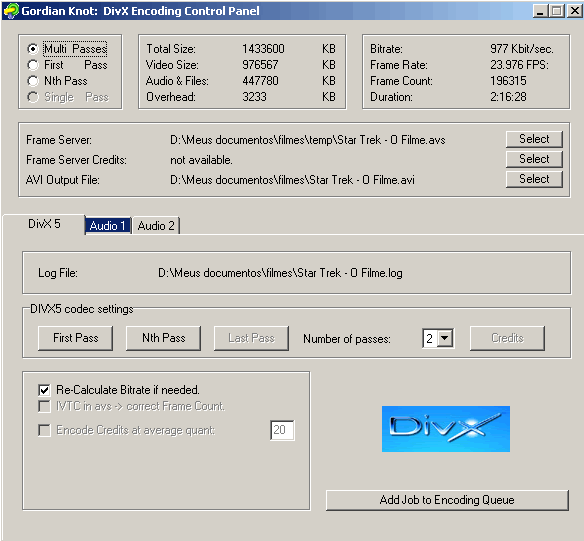Viewport: 584px width, 541px height.
Task: Click Select button for Frame Server Credits
Action: [x=534, y=159]
